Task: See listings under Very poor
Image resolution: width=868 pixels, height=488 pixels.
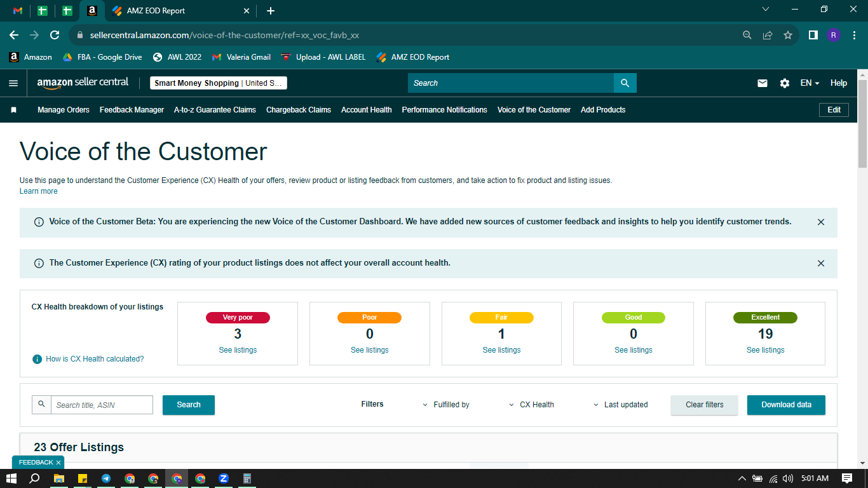Action: [x=238, y=350]
